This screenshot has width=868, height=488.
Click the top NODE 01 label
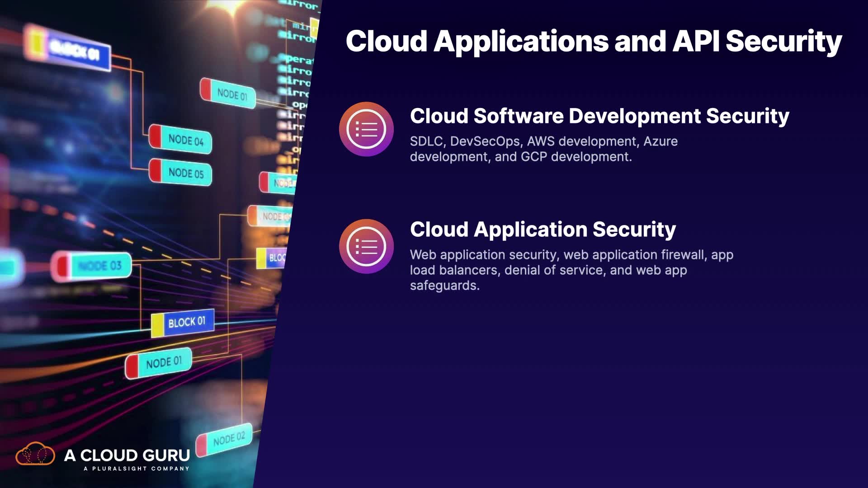click(232, 94)
